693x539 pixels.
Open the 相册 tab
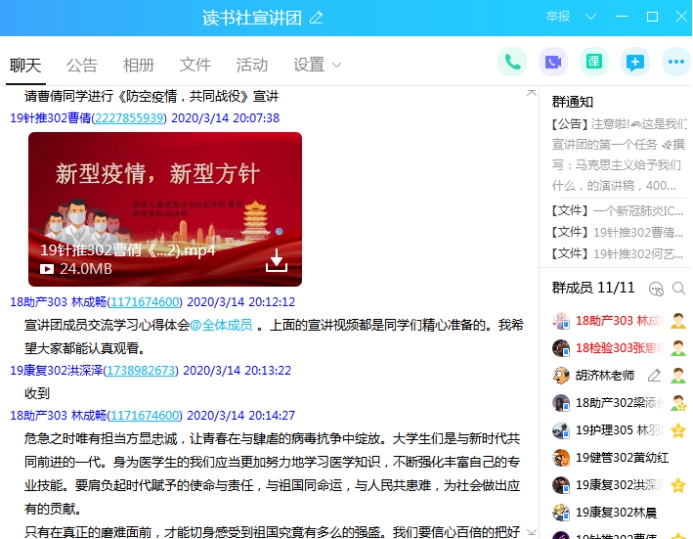coord(138,65)
